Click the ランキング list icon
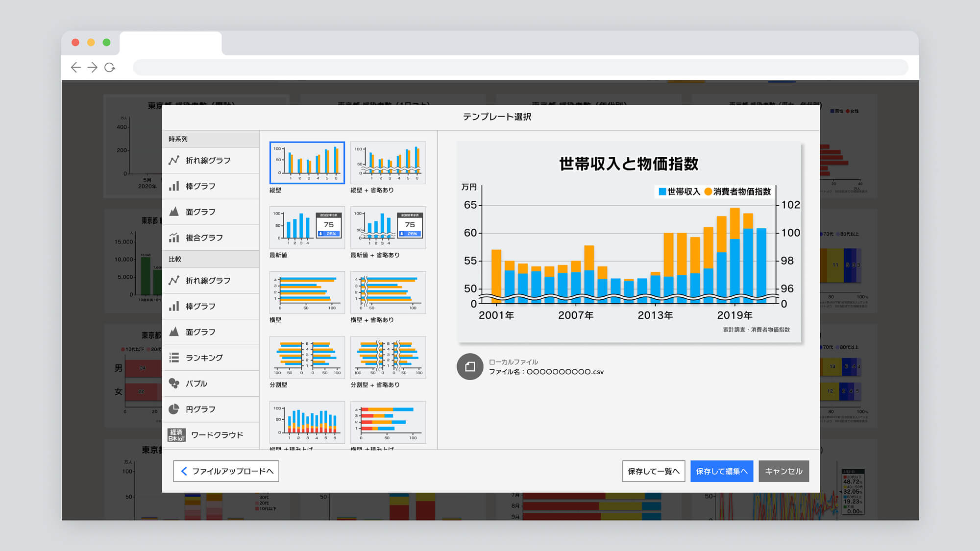980x551 pixels. point(174,358)
